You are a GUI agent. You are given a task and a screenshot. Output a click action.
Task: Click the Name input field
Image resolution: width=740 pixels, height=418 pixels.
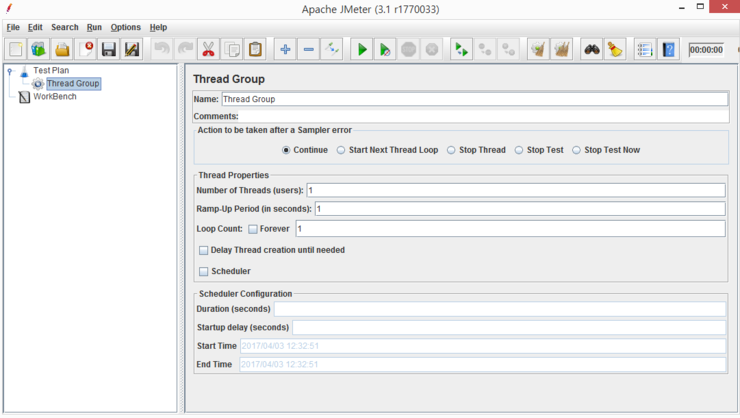(x=475, y=99)
